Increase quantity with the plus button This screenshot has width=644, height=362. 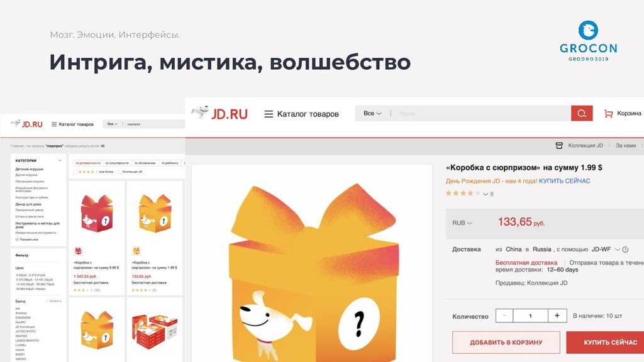pos(557,315)
